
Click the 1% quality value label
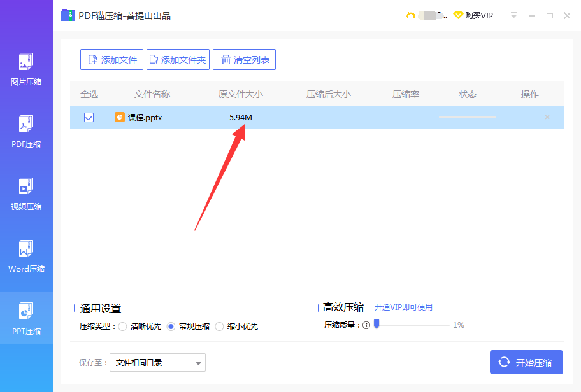pyautogui.click(x=458, y=325)
